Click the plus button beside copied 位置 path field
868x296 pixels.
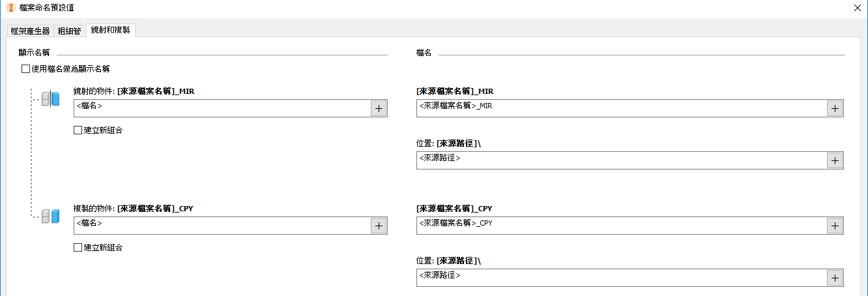click(x=835, y=278)
